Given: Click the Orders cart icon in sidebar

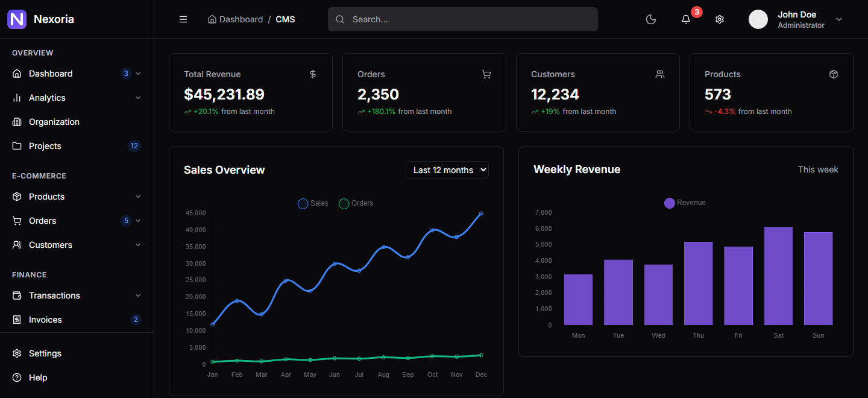Looking at the screenshot, I should click(17, 221).
